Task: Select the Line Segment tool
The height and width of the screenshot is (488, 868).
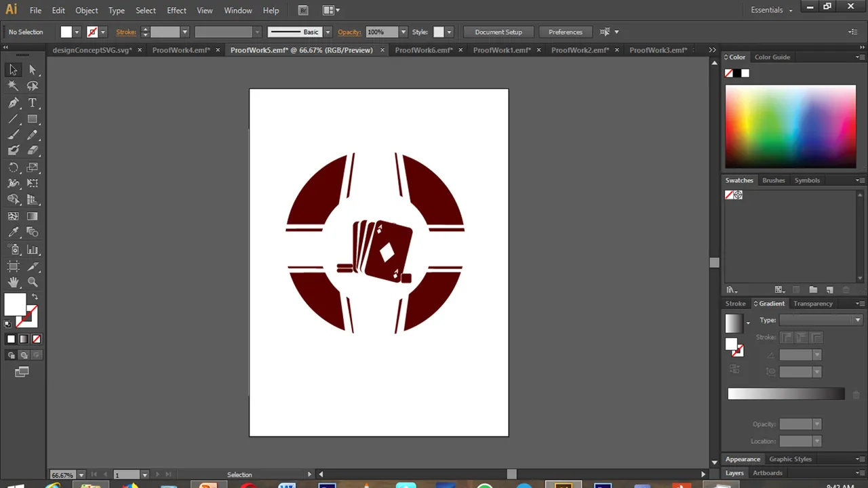Action: (x=13, y=119)
